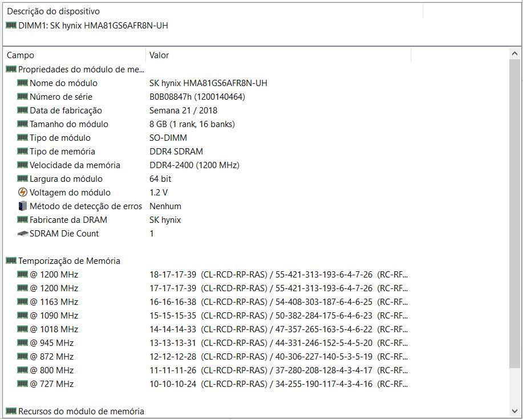Select the @ 727 MHz label
The width and height of the screenshot is (523, 420).
(x=51, y=384)
